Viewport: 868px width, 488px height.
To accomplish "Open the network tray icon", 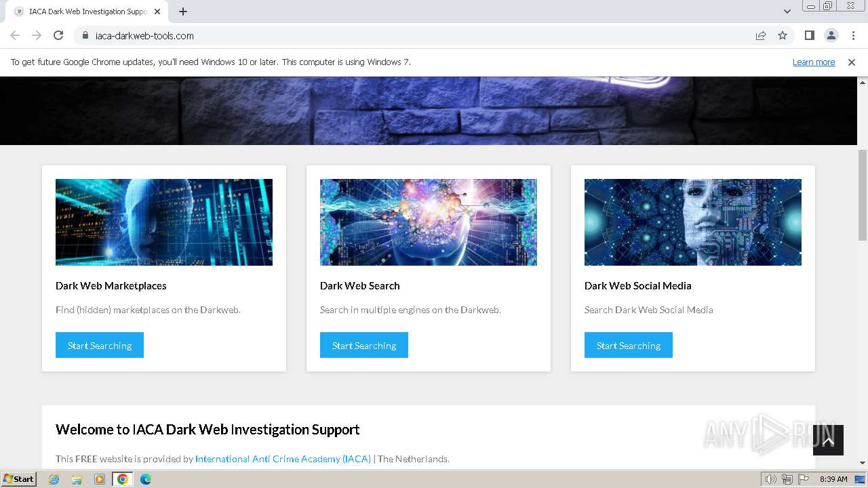I will [x=787, y=479].
